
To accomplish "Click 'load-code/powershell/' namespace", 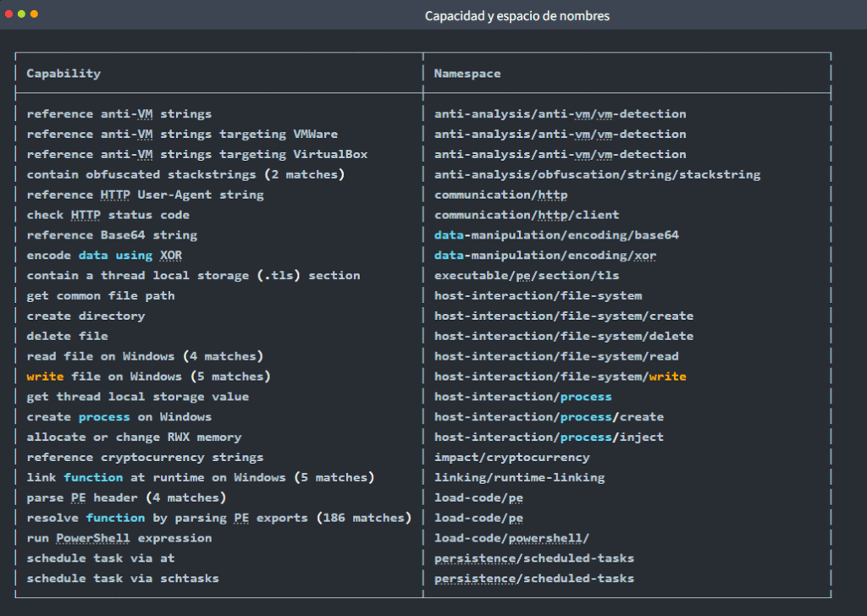I will pos(512,538).
